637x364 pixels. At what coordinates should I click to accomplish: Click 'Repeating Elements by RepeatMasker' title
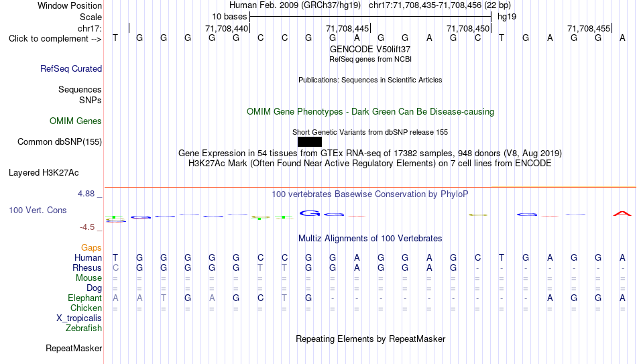click(370, 339)
